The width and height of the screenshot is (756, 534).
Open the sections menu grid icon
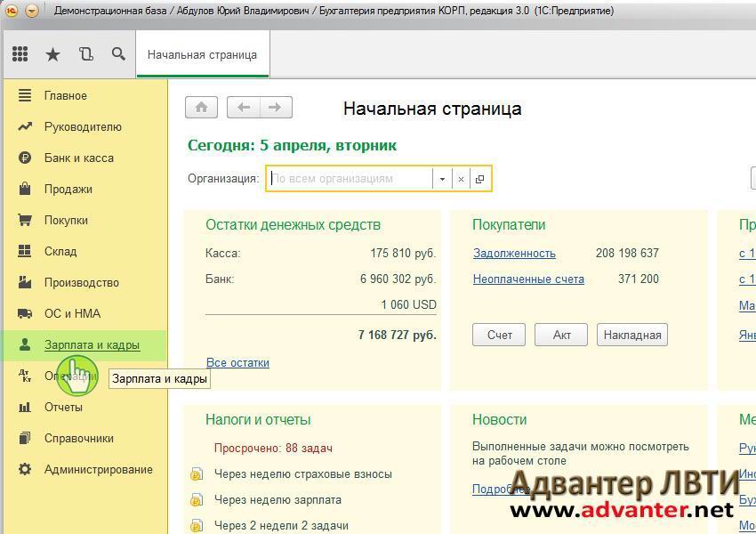click(20, 54)
